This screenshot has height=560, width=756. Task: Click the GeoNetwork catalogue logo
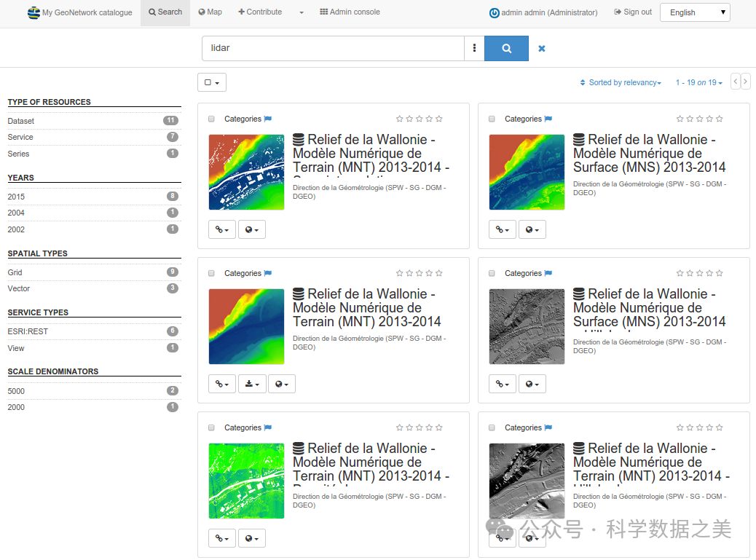(34, 12)
